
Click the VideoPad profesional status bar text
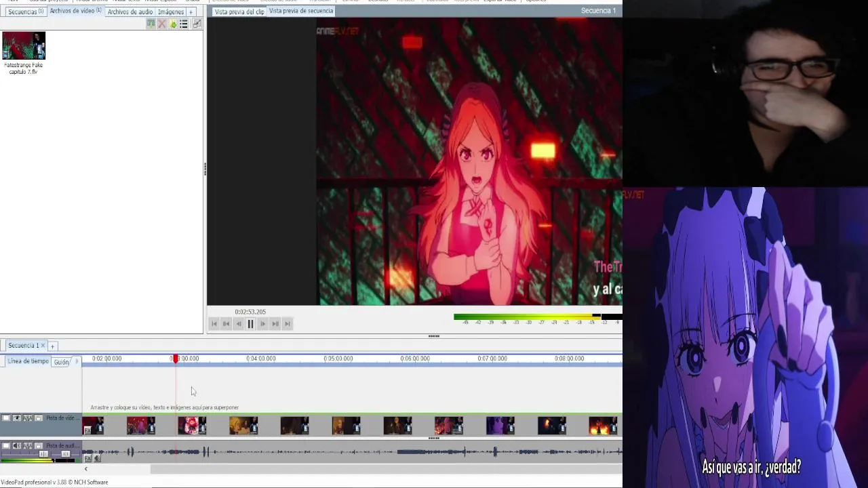pyautogui.click(x=54, y=483)
